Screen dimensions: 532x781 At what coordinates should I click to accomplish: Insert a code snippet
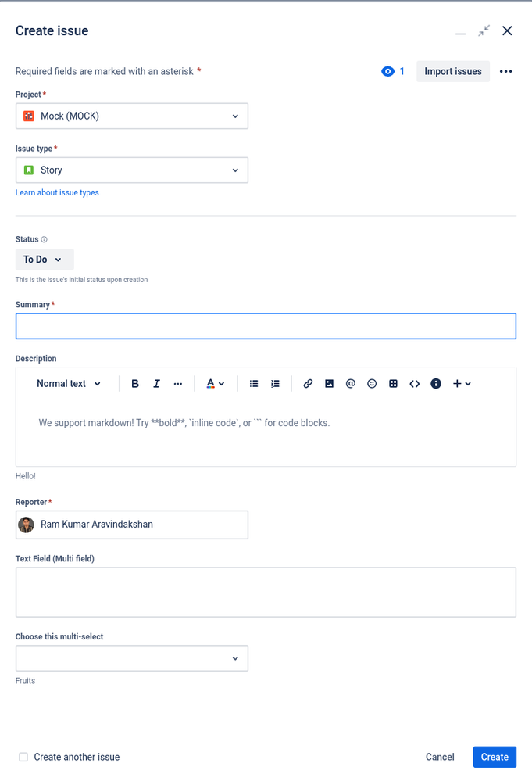point(415,384)
